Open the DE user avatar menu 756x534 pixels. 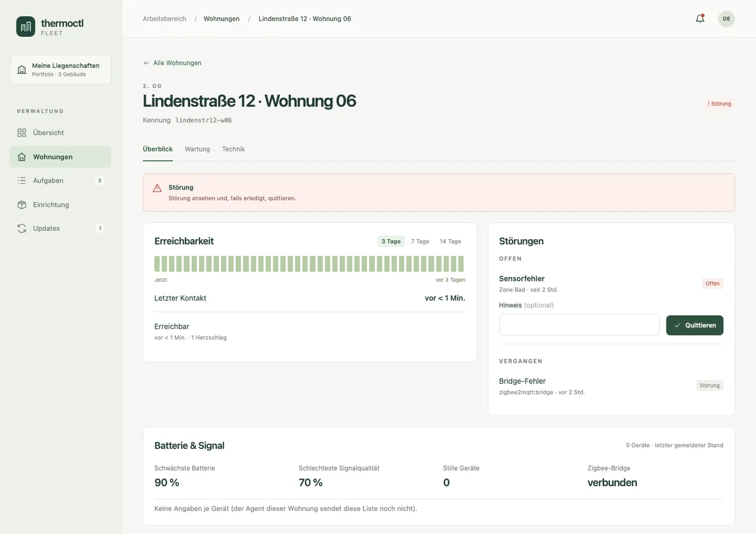point(726,19)
